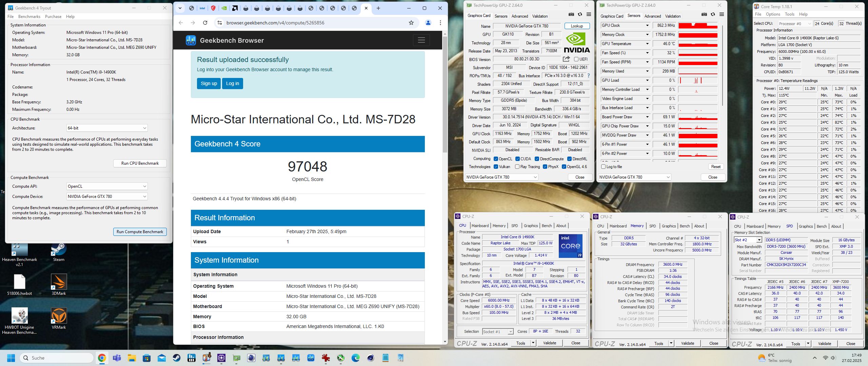
Task: Switch to Advanced tab in GPU-Z Graphics Card window
Action: click(x=520, y=16)
